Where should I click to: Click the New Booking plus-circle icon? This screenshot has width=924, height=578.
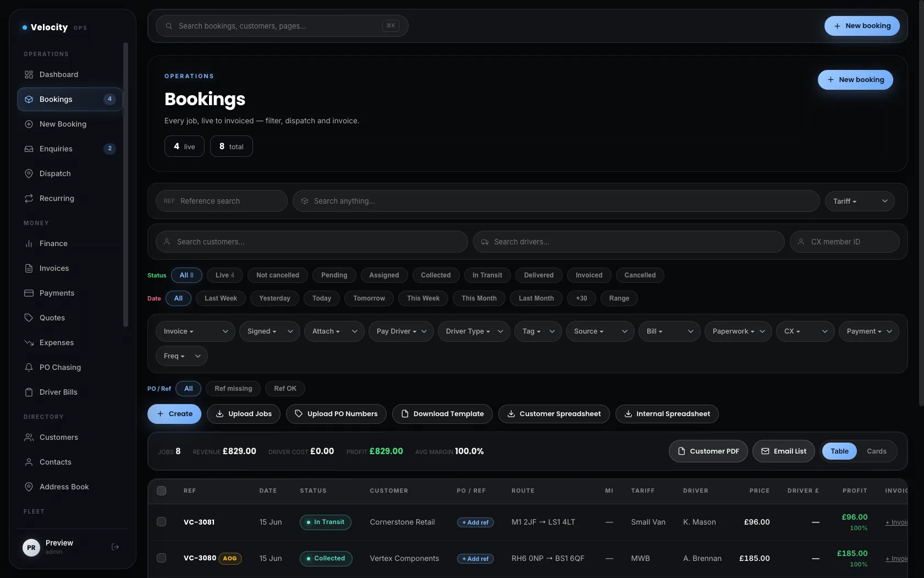coord(29,124)
